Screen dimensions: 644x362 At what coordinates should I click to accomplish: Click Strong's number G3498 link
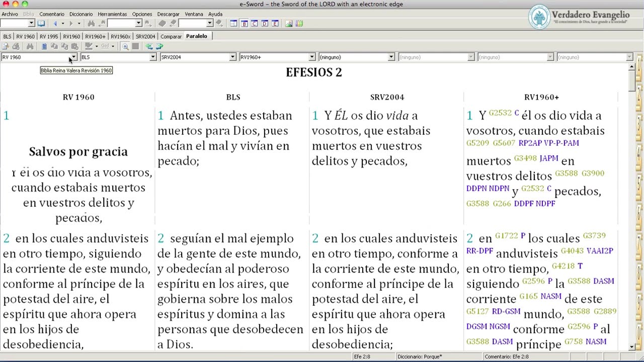(525, 158)
